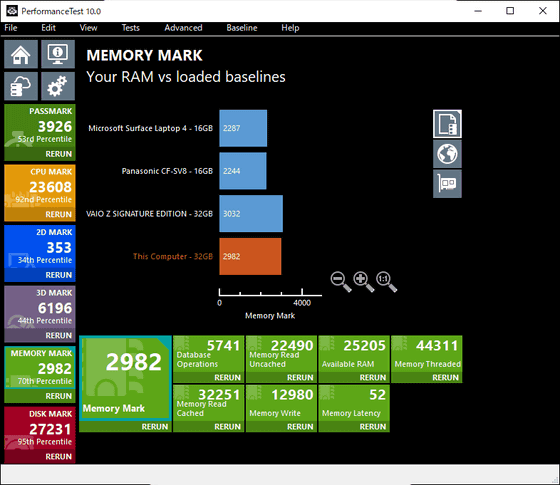The height and width of the screenshot is (485, 560).
Task: Click the VAIO Z Signature Edition bar (3032)
Action: pyautogui.click(x=251, y=214)
